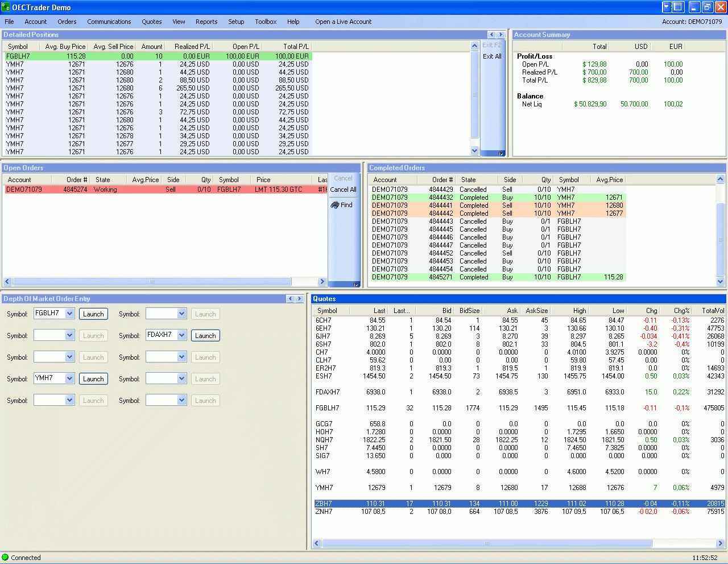
Task: Click the Quotes horizontal scrollbar thumb
Action: click(487, 544)
